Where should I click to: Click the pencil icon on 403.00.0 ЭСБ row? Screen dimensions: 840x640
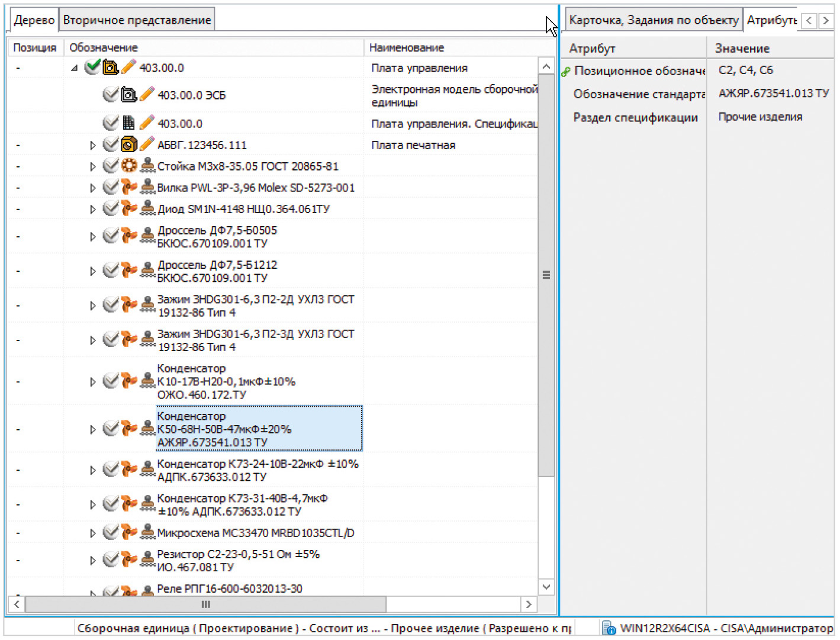(x=147, y=95)
